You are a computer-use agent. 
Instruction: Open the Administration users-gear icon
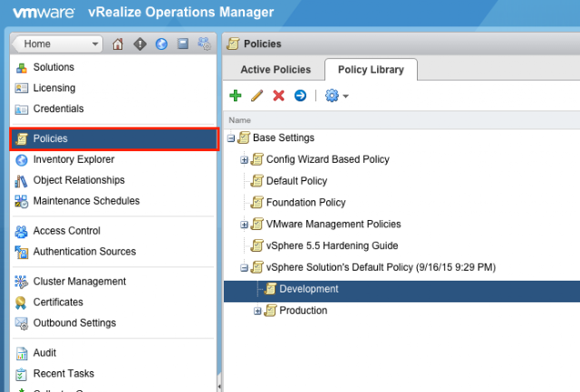(x=204, y=43)
